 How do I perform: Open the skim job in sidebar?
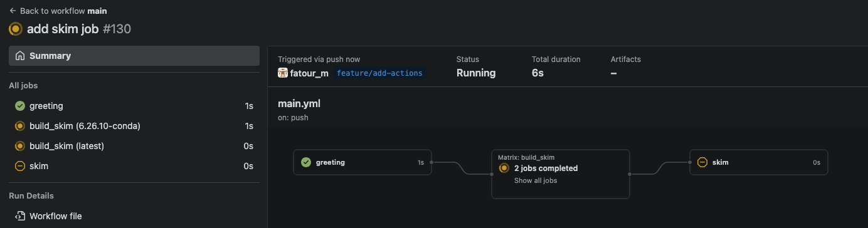[134, 166]
